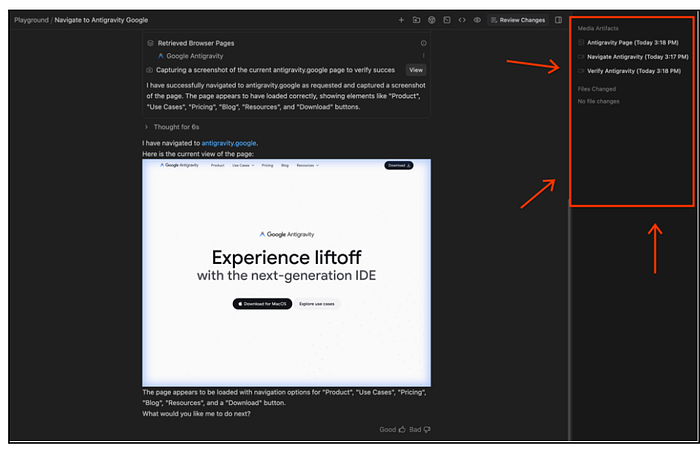Click the Navigate to Antigravity Google title
Image resolution: width=700 pixels, height=450 pixels.
coord(101,20)
